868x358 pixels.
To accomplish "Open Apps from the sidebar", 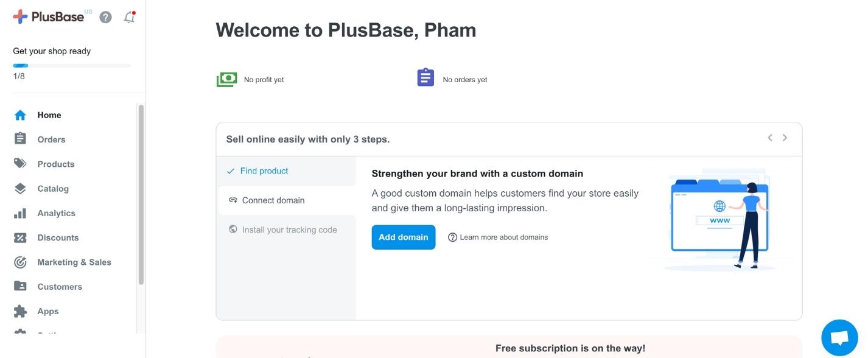I will pyautogui.click(x=48, y=311).
